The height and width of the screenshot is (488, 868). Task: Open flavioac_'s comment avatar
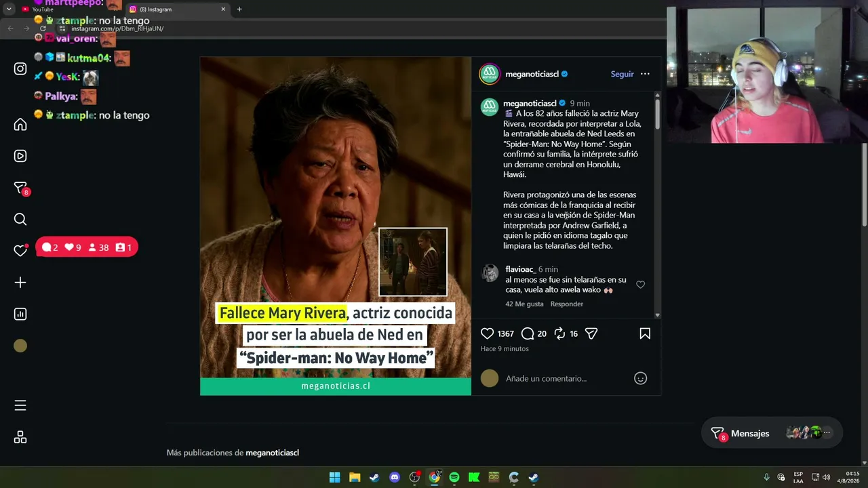490,272
